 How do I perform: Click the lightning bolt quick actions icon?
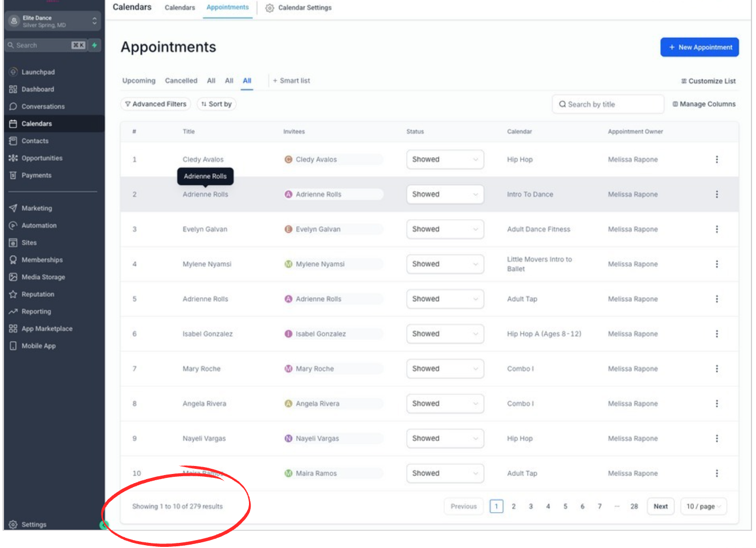(x=95, y=45)
